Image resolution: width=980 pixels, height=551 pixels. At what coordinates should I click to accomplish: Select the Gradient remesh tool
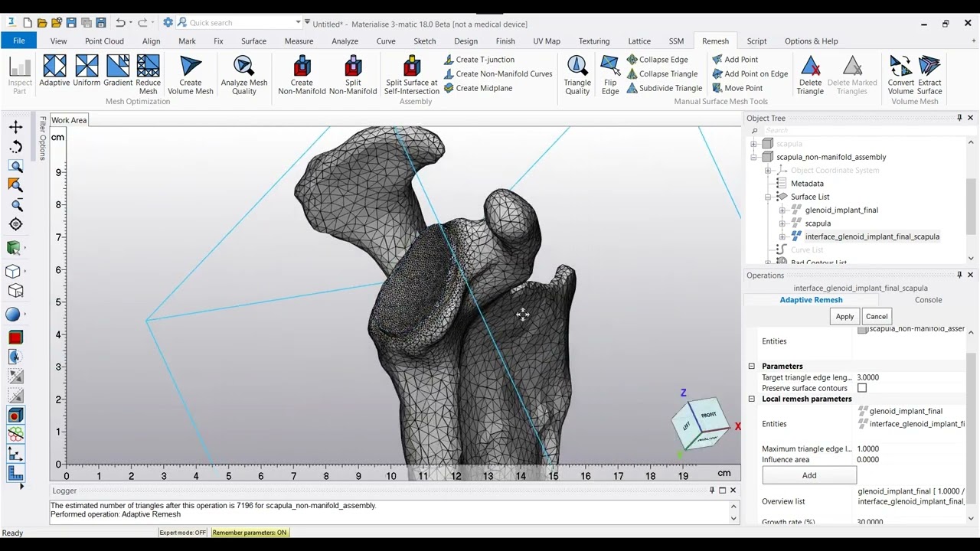(118, 71)
